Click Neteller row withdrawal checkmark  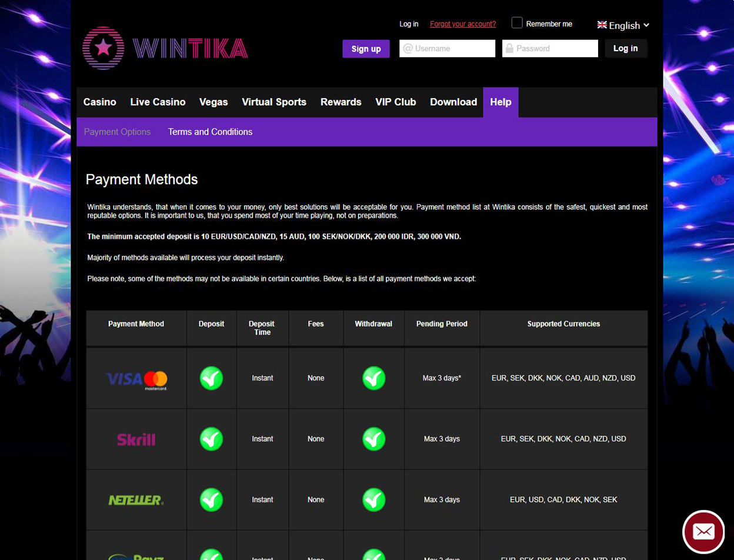(x=374, y=499)
